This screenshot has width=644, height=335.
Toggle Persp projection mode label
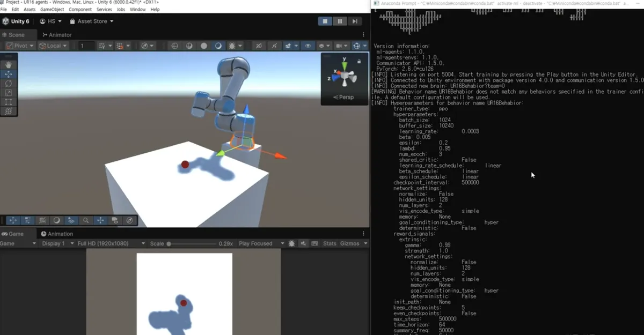pyautogui.click(x=343, y=97)
